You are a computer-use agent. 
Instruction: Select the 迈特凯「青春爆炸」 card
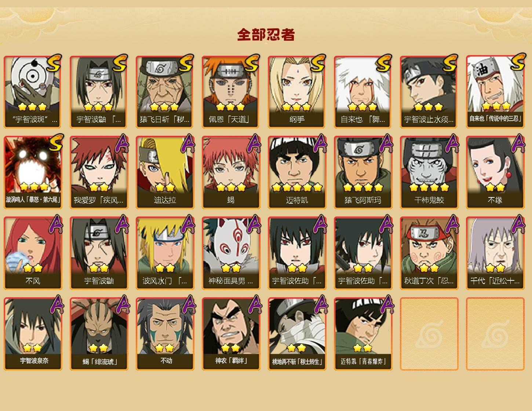[363, 334]
